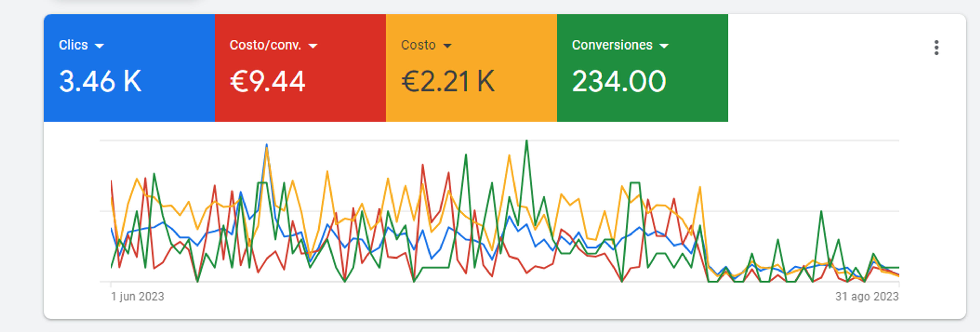
Task: Open the three-dot more options menu
Action: [936, 47]
